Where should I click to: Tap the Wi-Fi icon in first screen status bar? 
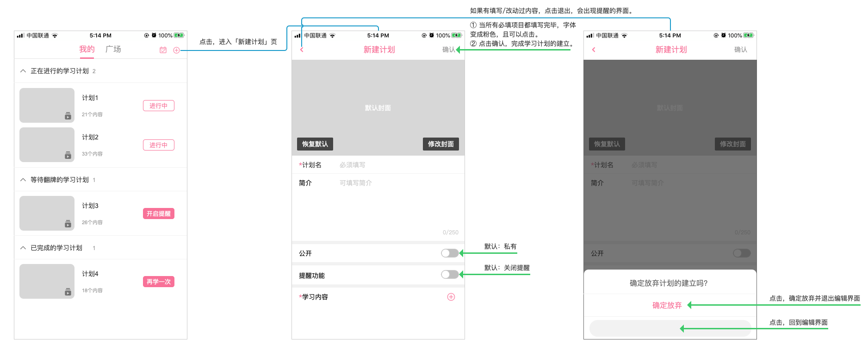(x=55, y=36)
